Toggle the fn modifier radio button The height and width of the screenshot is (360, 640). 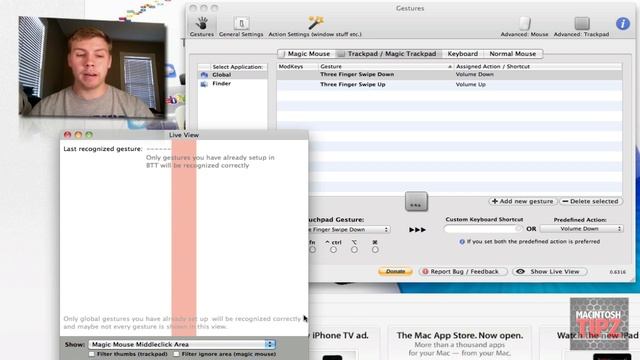(x=313, y=249)
